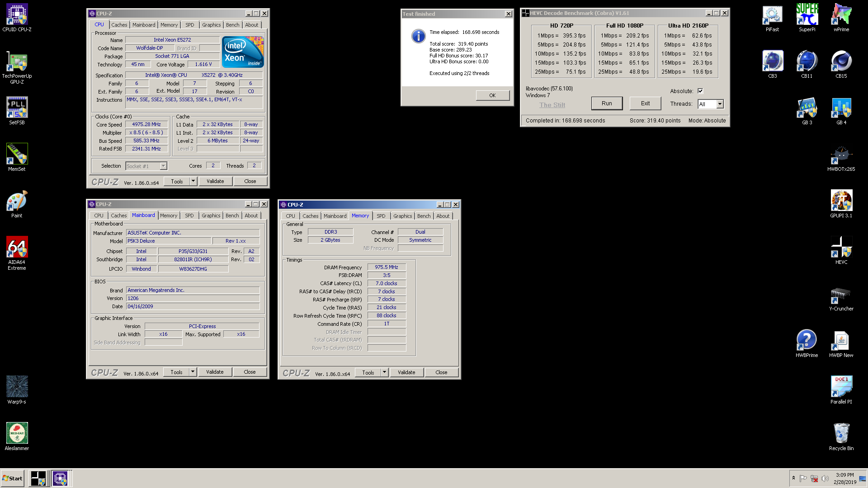Open the CPUID CPU-Z desktop icon
The width and height of the screenshot is (868, 488).
(17, 18)
